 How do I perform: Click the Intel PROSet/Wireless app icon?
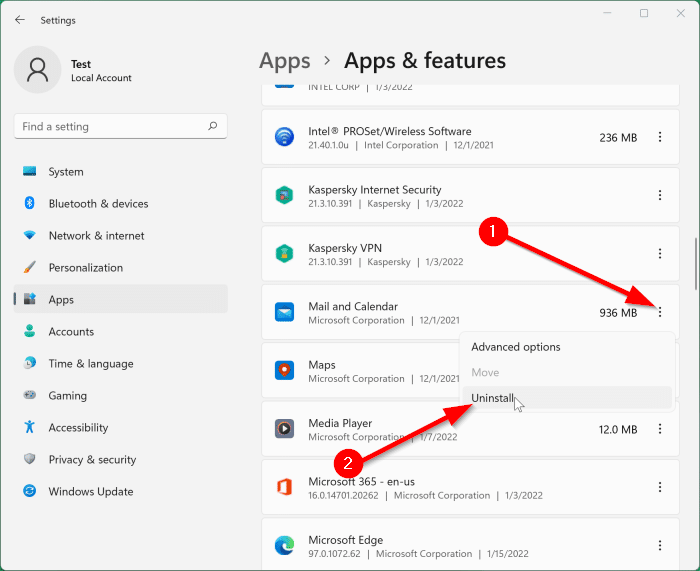pos(284,137)
